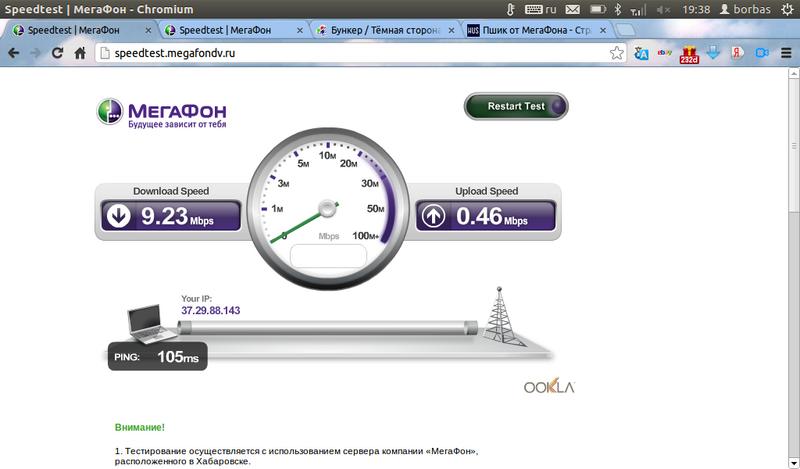Open keyboard layout ru indicator
Image resolution: width=800 pixels, height=469 pixels.
[x=541, y=9]
